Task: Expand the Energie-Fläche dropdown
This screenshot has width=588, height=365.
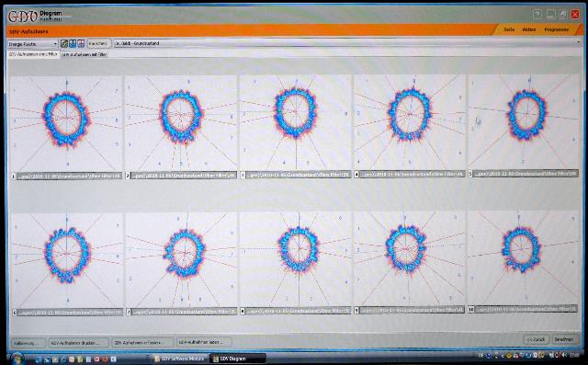Action: click(33, 44)
